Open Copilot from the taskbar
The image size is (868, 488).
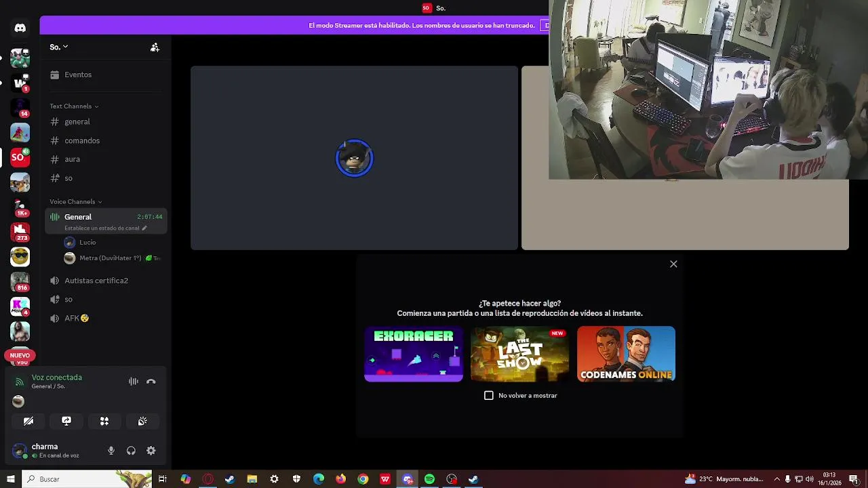(x=185, y=479)
